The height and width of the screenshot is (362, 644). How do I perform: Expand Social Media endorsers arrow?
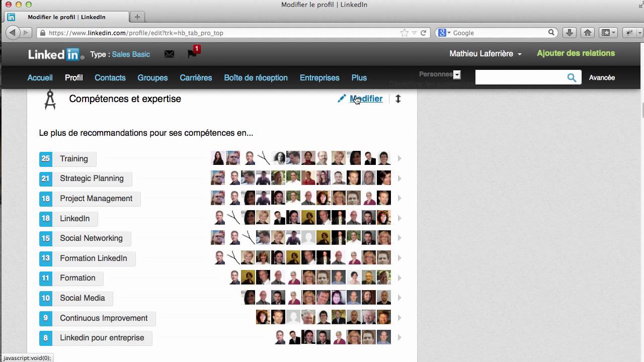[x=399, y=298]
